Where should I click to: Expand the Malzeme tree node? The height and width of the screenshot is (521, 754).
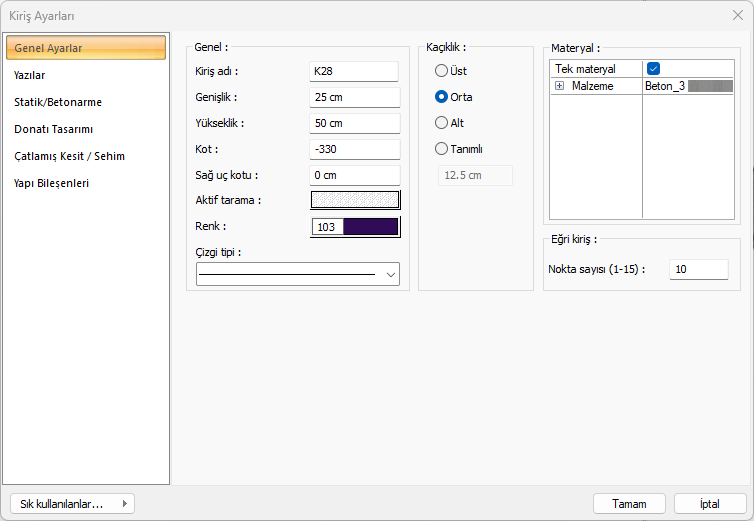[560, 87]
